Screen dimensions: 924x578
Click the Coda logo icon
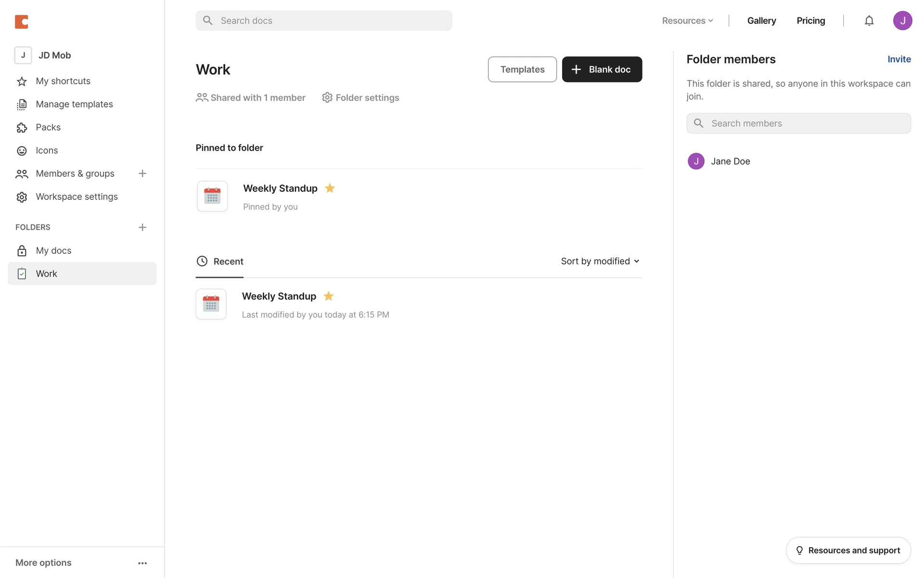[22, 22]
